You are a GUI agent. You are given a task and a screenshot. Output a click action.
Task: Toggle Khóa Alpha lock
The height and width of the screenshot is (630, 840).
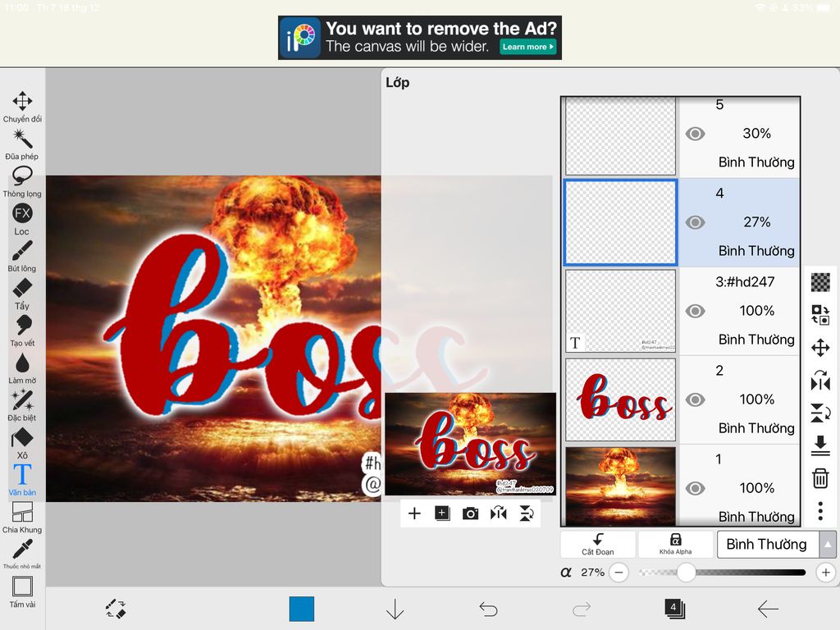tap(676, 545)
